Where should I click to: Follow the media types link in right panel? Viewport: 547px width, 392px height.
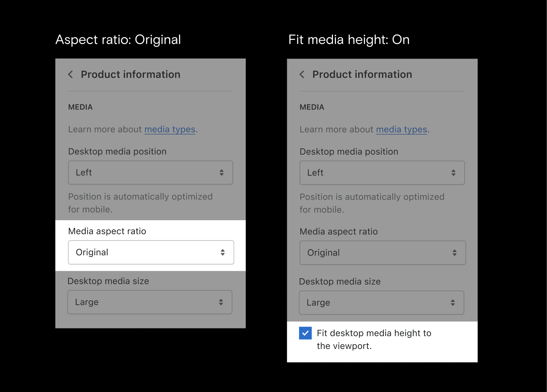401,129
